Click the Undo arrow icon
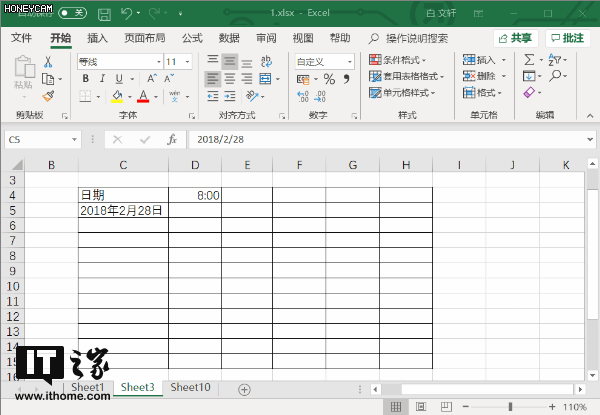The height and width of the screenshot is (415, 600). pos(126,13)
